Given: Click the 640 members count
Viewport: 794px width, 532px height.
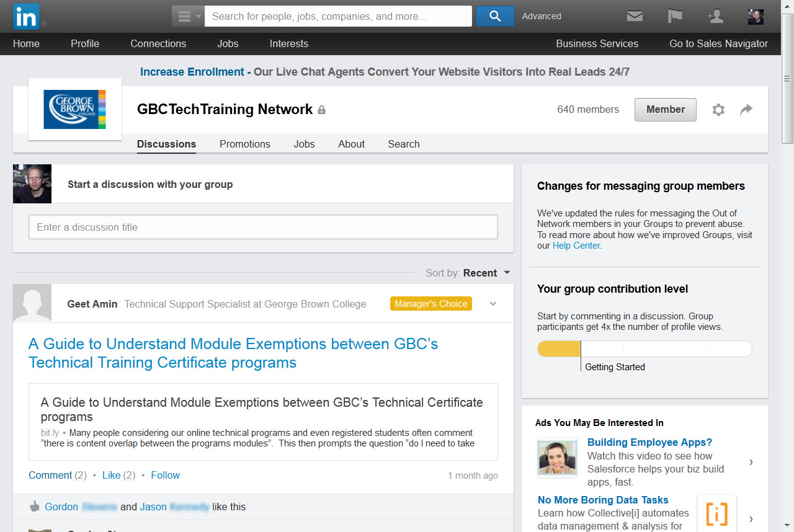Looking at the screenshot, I should coord(588,110).
